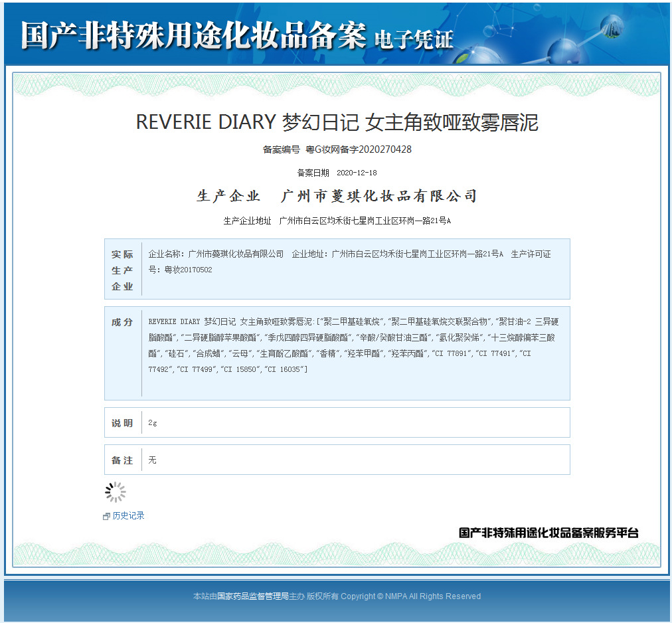Viewport: 672px width, 623px height.
Task: Open the 历史记录 history link
Action: point(128,516)
